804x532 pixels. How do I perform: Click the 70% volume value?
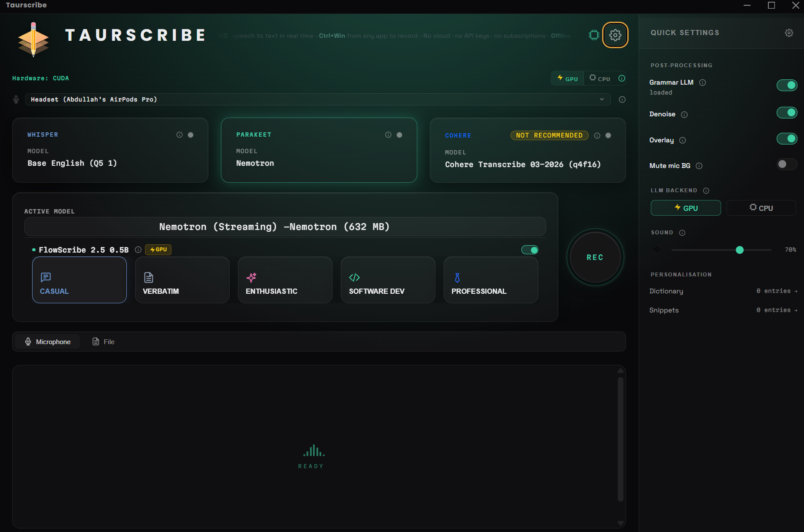coord(790,250)
